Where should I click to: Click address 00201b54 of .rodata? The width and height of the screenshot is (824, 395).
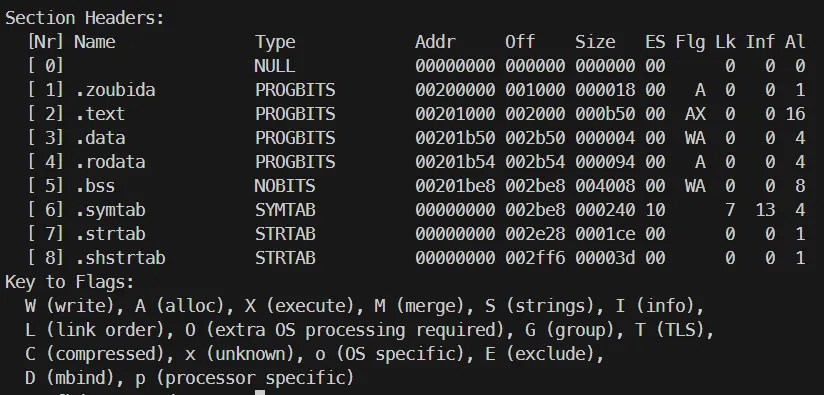pos(455,162)
